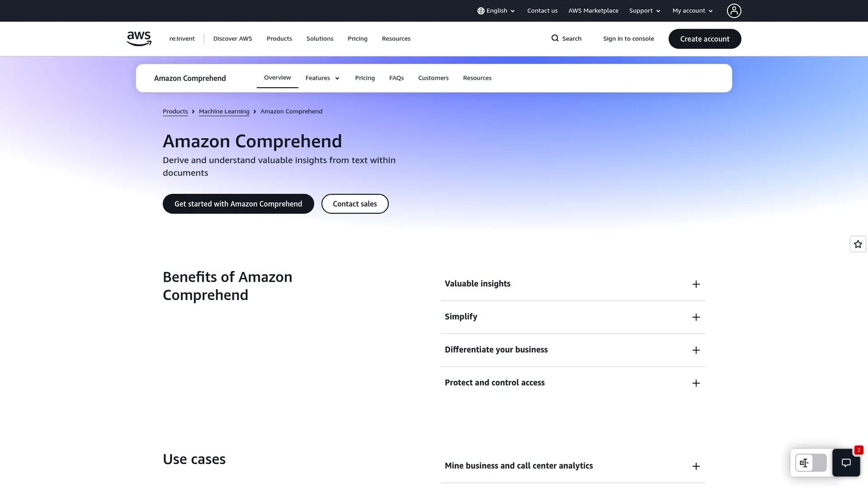
Task: Open the Solutions menu
Action: click(320, 39)
